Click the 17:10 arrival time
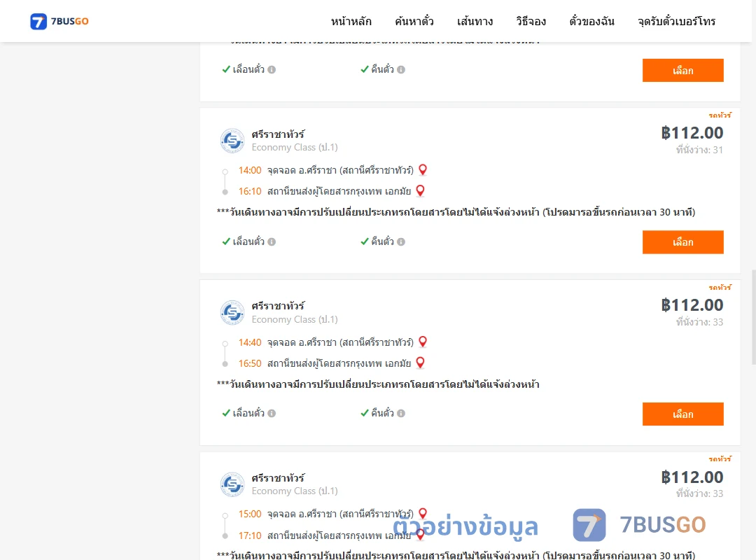756x560 pixels. 250,536
